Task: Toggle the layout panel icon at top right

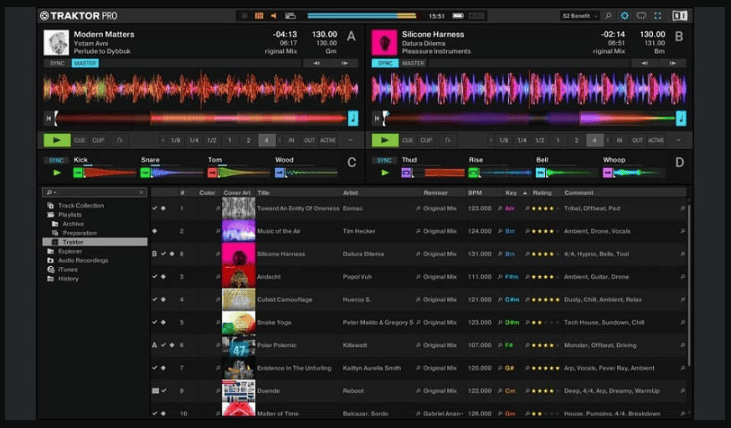Action: click(x=679, y=16)
